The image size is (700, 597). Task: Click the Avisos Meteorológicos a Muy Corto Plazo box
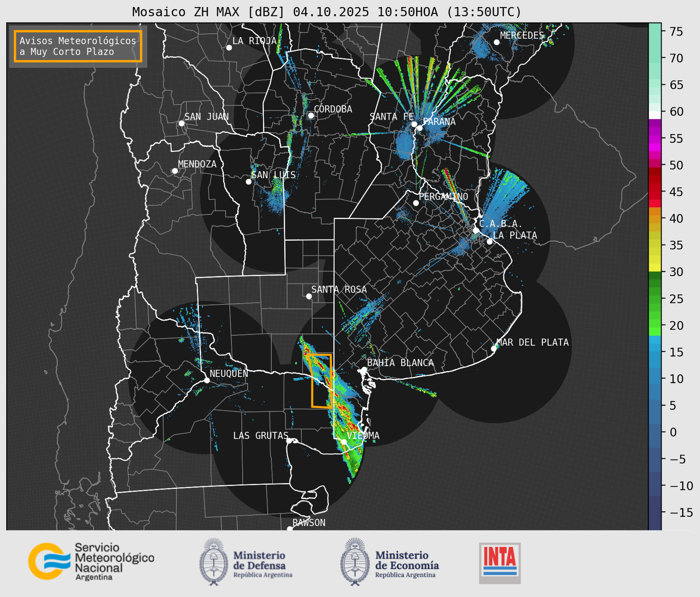(x=78, y=46)
